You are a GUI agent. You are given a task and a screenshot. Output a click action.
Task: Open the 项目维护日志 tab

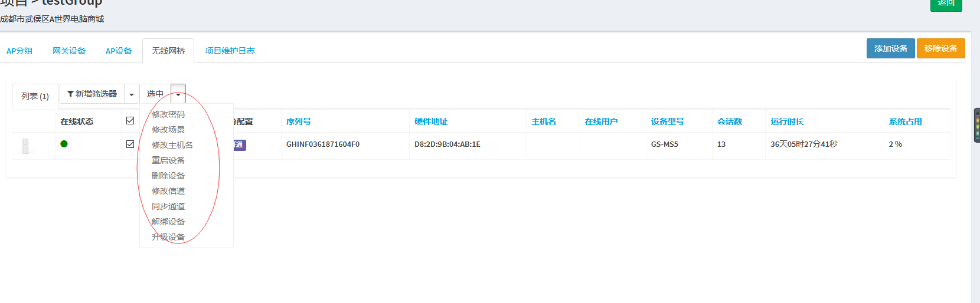coord(230,51)
